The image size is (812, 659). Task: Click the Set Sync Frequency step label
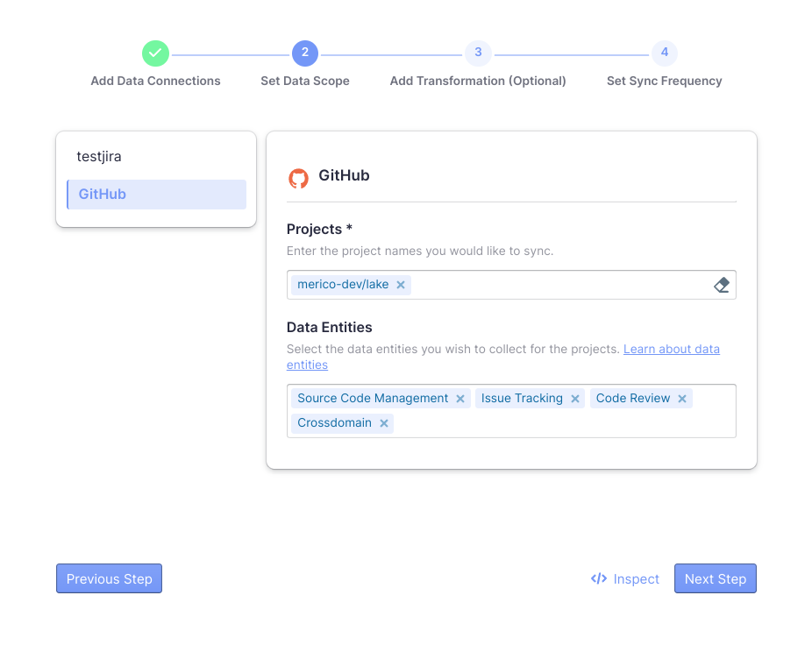[665, 81]
